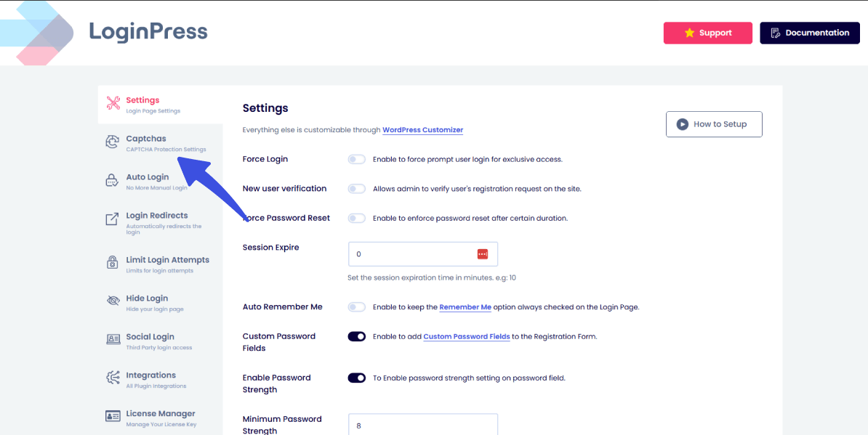
Task: Click 'Enable to enforce password reset' description
Action: click(470, 219)
